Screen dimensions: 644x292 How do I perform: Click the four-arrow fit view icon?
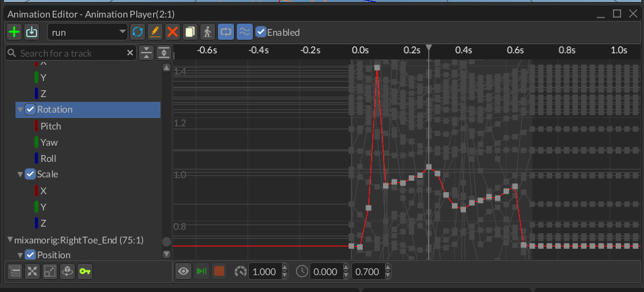32,272
